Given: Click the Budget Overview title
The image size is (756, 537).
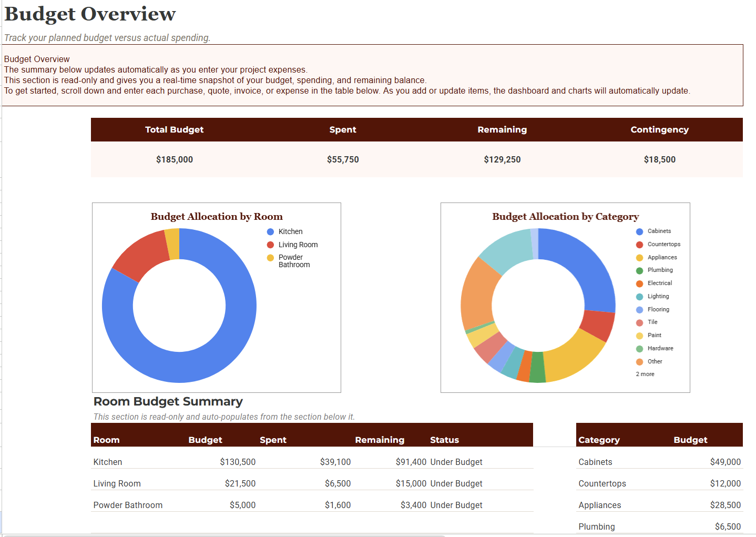Looking at the screenshot, I should [90, 14].
